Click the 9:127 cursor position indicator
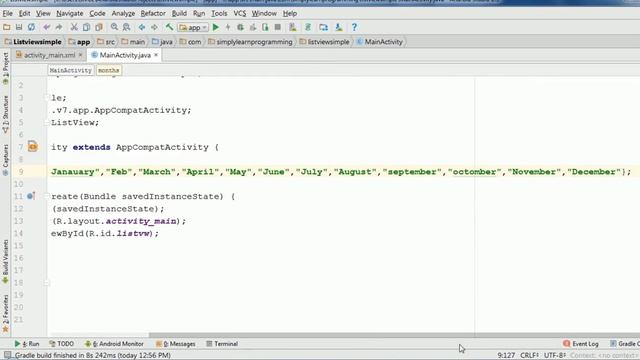640x360 pixels. pyautogui.click(x=506, y=355)
